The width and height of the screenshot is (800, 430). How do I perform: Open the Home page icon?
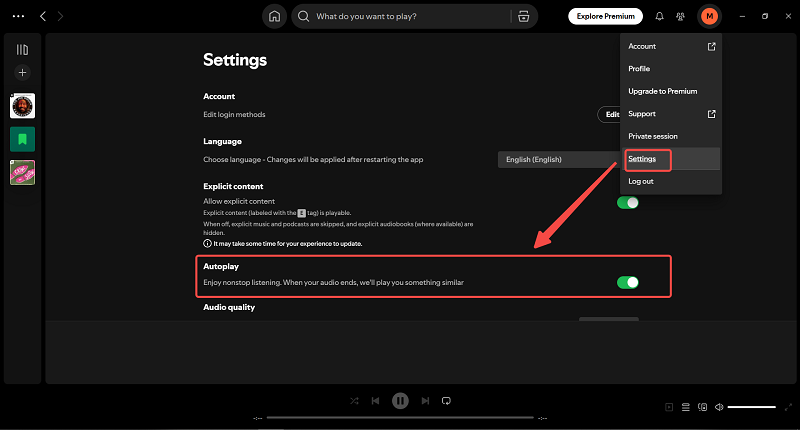[x=274, y=16]
